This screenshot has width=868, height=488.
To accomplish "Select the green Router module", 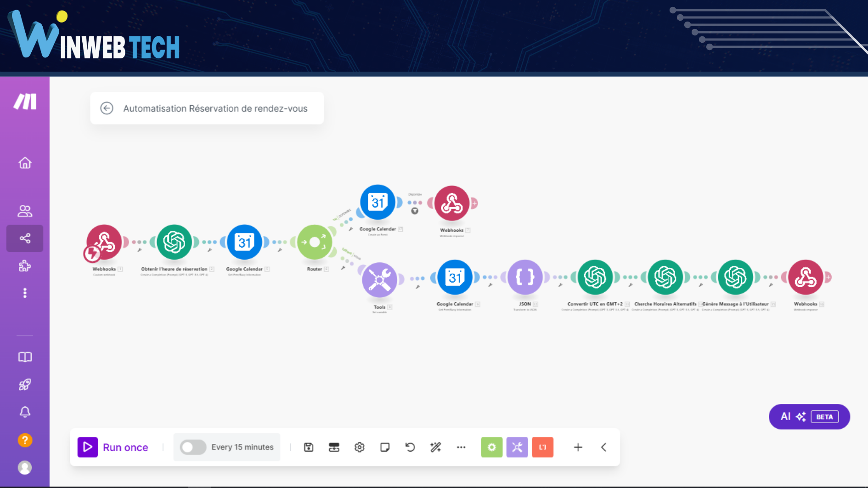I will 315,242.
